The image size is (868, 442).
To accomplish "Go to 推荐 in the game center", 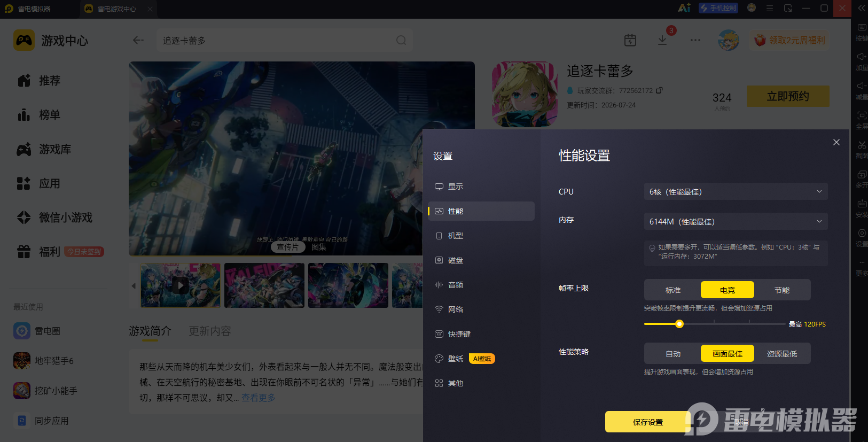I will click(x=38, y=81).
